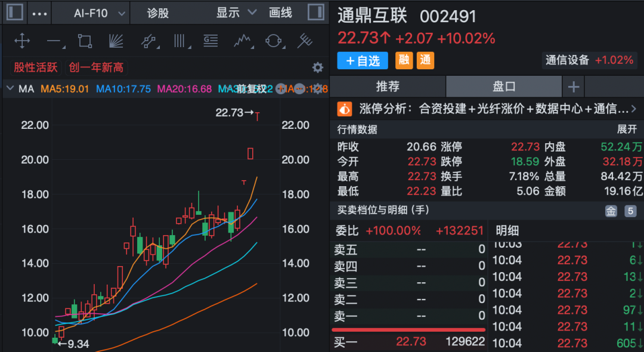
Task: Collapse the MA indicator chevron
Action: tap(10, 88)
